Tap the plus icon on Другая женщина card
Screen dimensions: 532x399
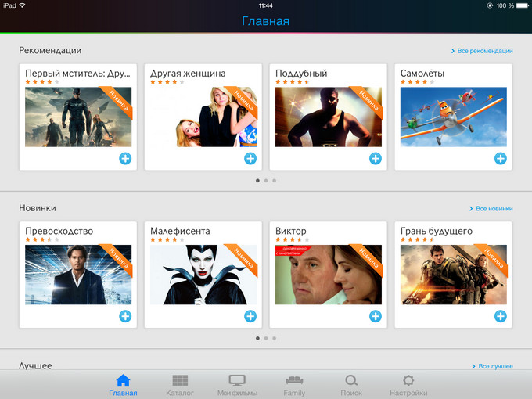tap(250, 159)
